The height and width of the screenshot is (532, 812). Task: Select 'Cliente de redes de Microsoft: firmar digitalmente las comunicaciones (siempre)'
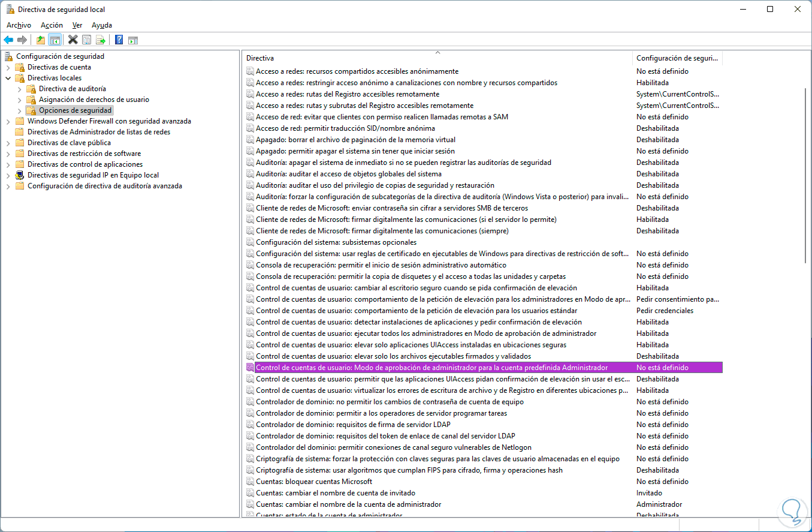(382, 231)
